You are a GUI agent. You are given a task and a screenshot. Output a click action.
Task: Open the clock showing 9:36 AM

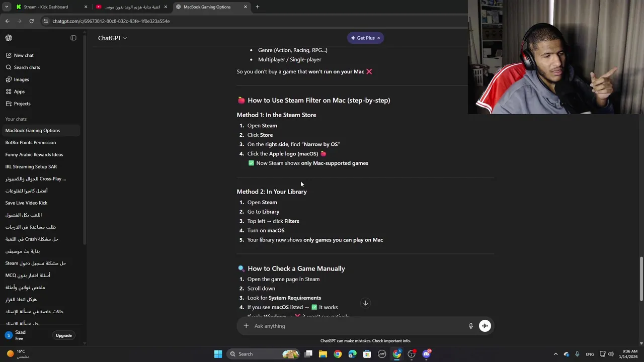629,354
